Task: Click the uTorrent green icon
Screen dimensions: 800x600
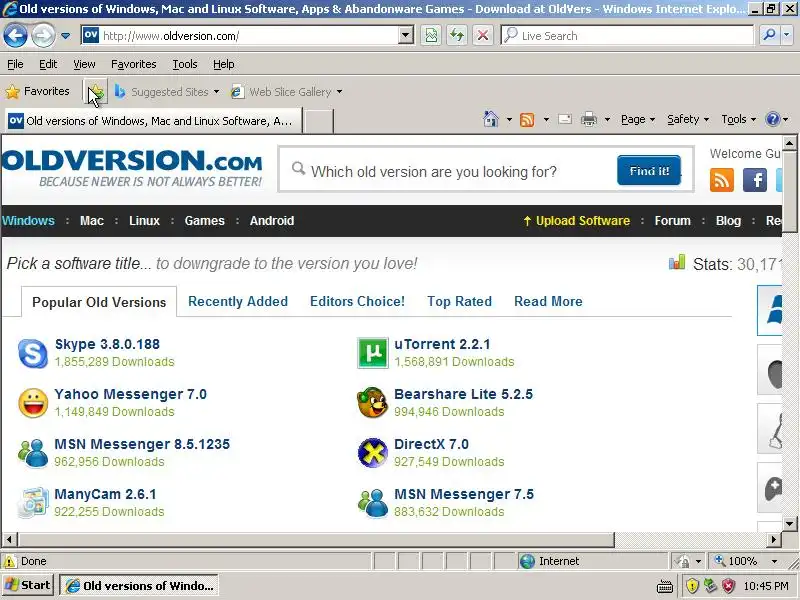Action: [x=372, y=353]
